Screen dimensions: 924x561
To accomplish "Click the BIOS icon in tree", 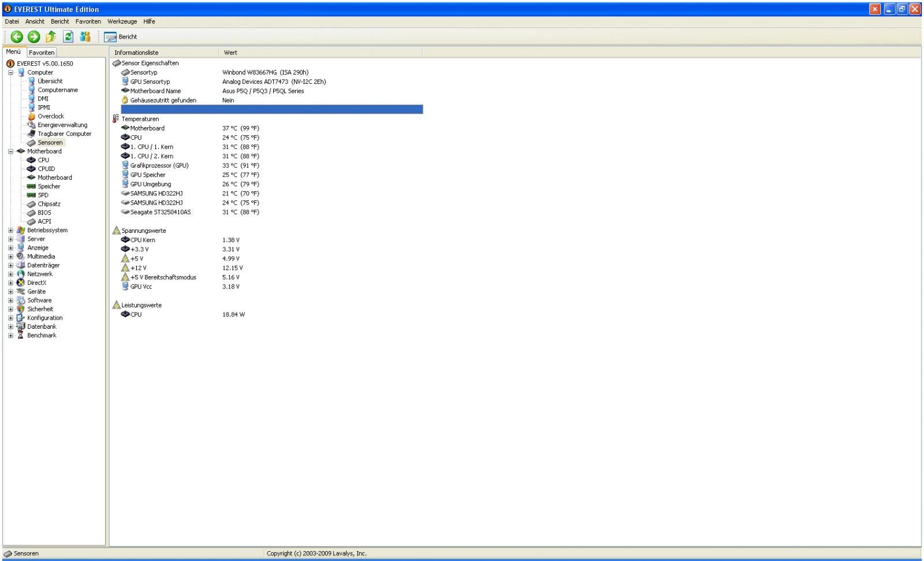I will click(31, 213).
